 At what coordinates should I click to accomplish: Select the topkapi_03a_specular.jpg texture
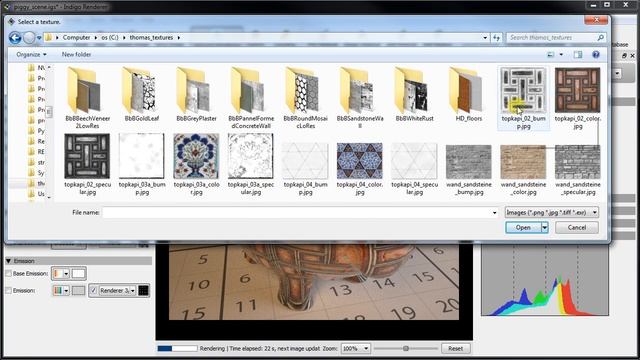(x=251, y=164)
